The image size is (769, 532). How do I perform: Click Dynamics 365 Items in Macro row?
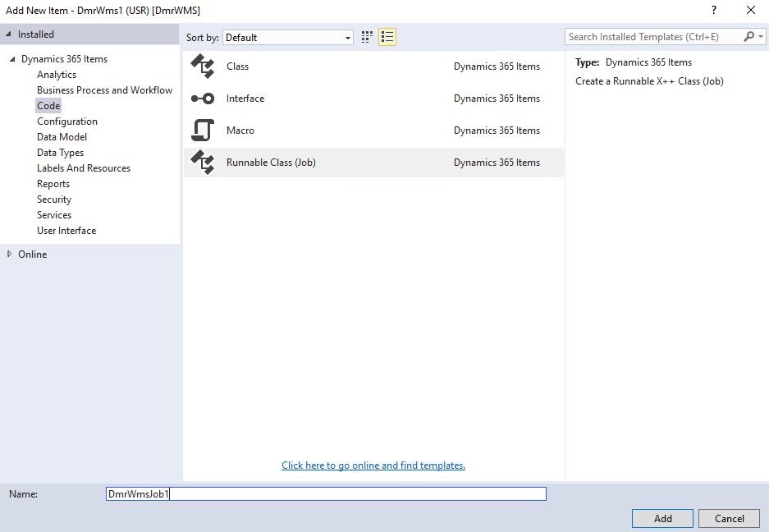tap(497, 131)
